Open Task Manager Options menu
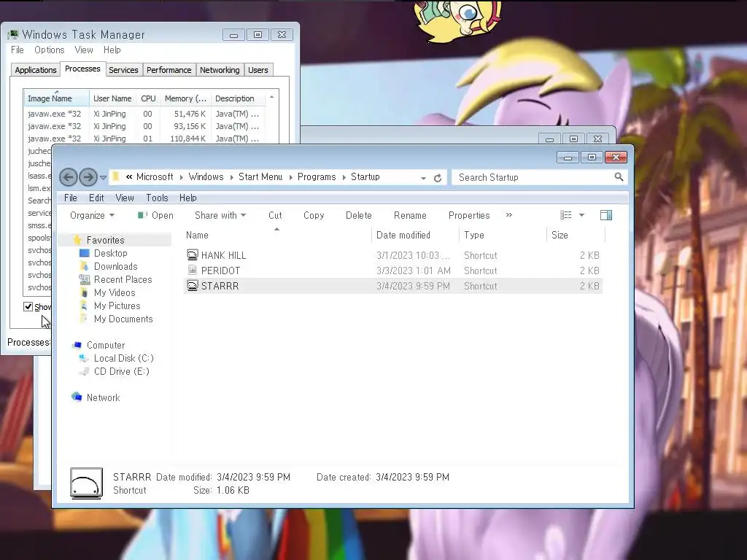Image resolution: width=747 pixels, height=560 pixels. [49, 50]
